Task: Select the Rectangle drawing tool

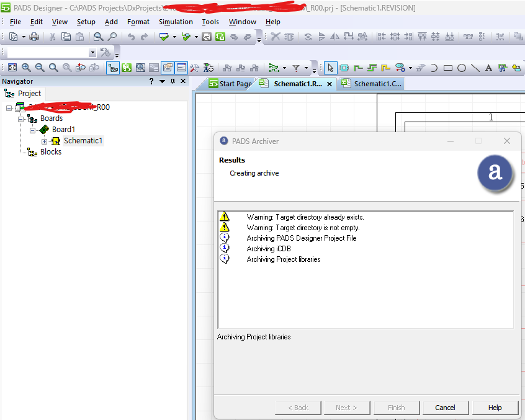Action: [x=448, y=68]
